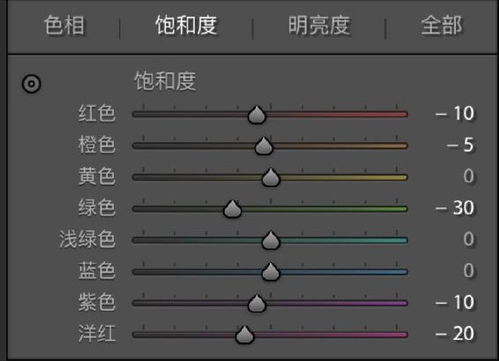This screenshot has width=499, height=361.
Task: Click the 黄色 saturation slider handle
Action: tap(271, 177)
